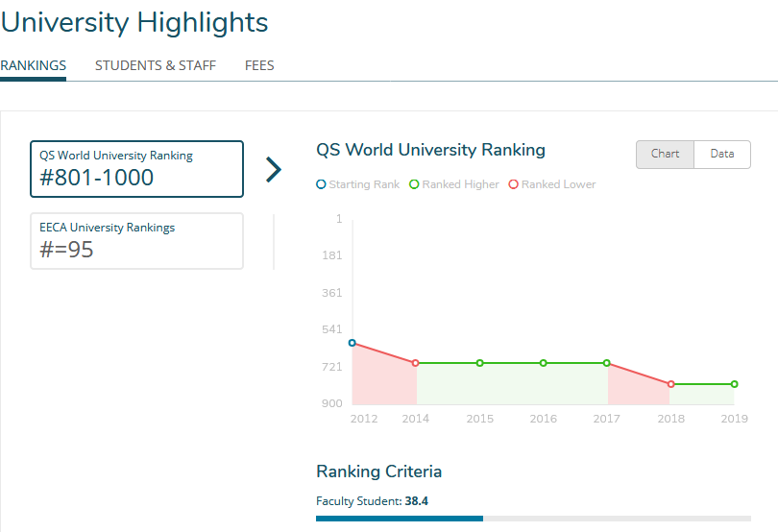Click the 2016 green data point

pos(544,363)
